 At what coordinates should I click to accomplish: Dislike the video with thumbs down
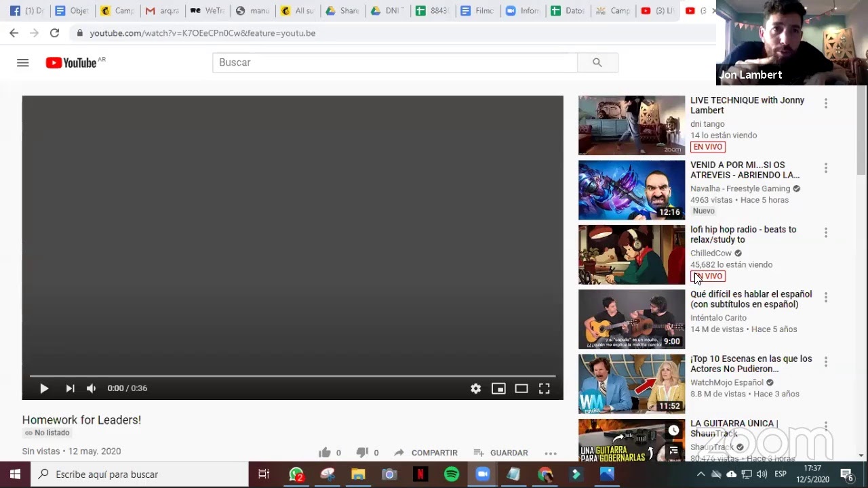coord(362,452)
